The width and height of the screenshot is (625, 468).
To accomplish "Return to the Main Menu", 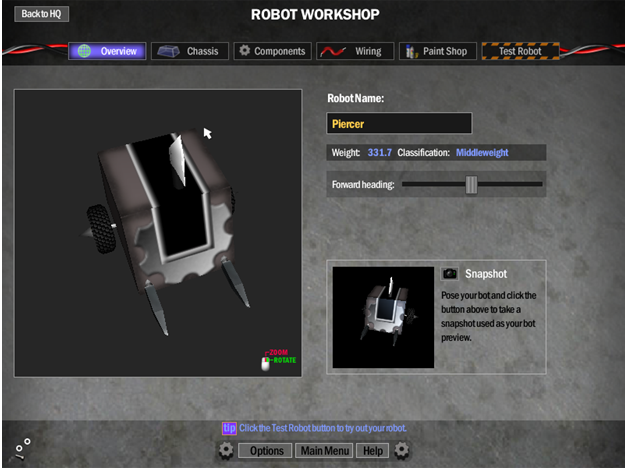I will pyautogui.click(x=324, y=451).
